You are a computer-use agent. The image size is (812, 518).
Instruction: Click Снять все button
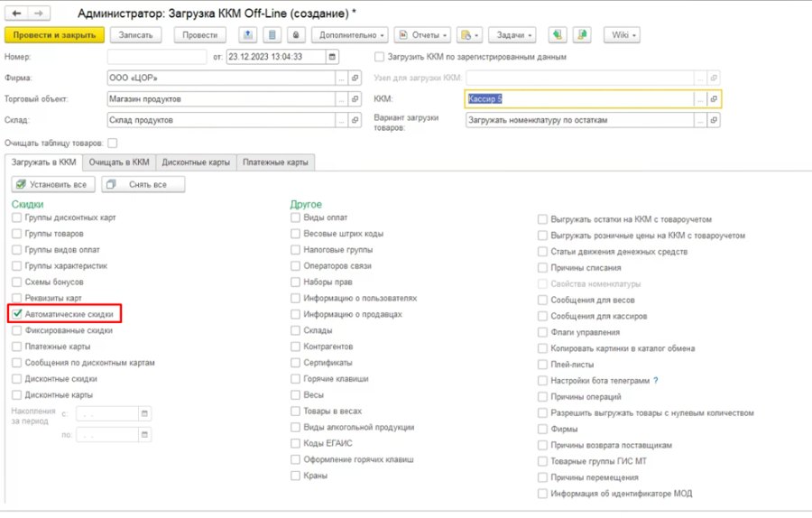click(x=143, y=184)
